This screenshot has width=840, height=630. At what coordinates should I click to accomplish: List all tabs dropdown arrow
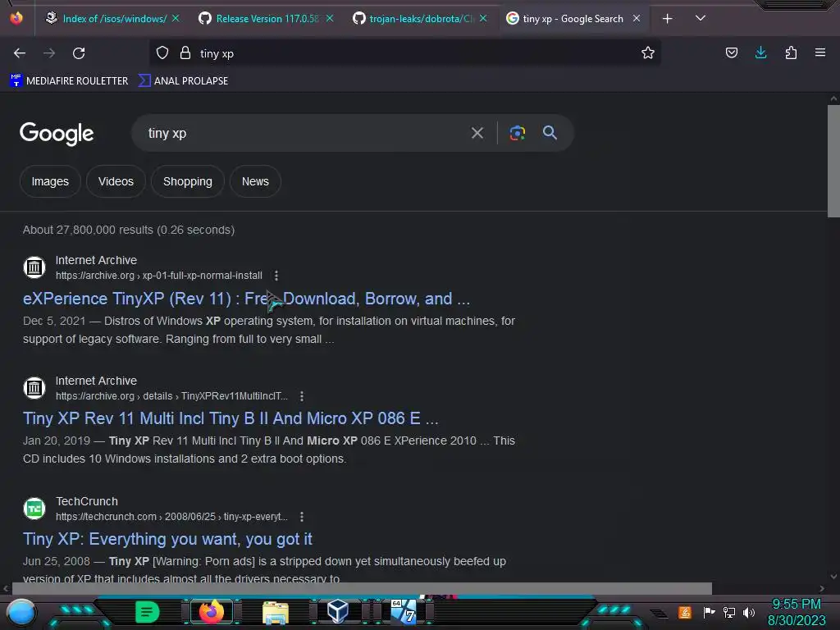(x=701, y=19)
